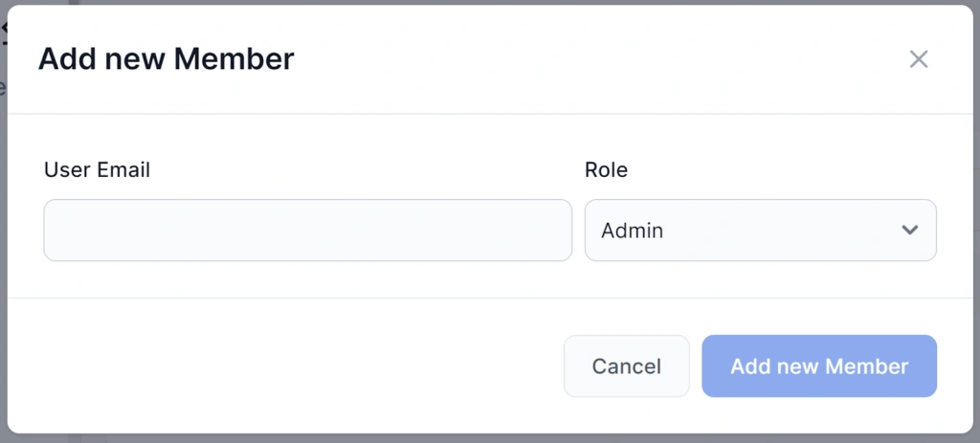Screen dimensions: 980x443
Task: Click the User Email input field
Action: 307,230
